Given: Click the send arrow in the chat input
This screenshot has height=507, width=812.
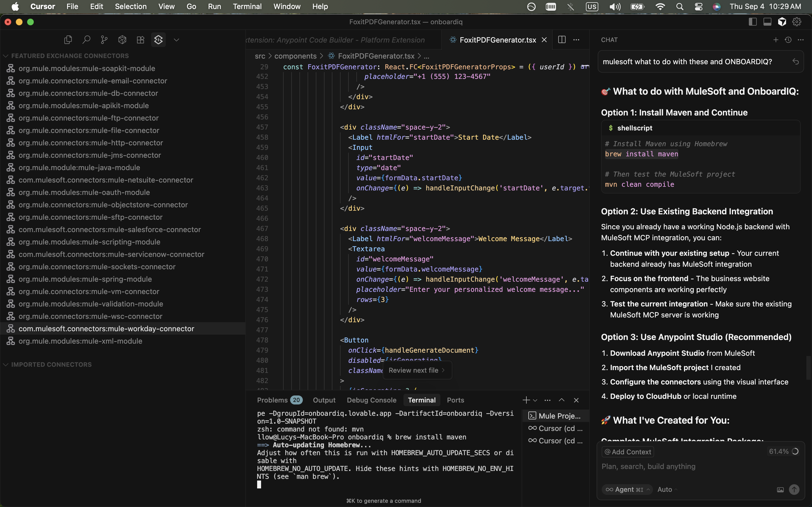Looking at the screenshot, I should point(794,490).
